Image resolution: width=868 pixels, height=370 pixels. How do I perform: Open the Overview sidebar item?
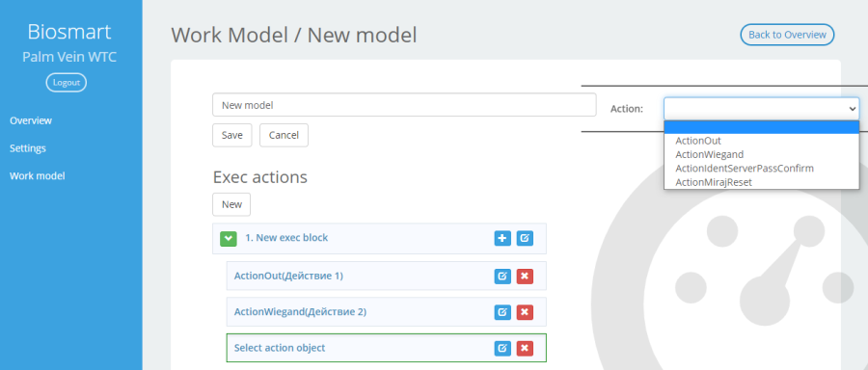[x=31, y=120]
